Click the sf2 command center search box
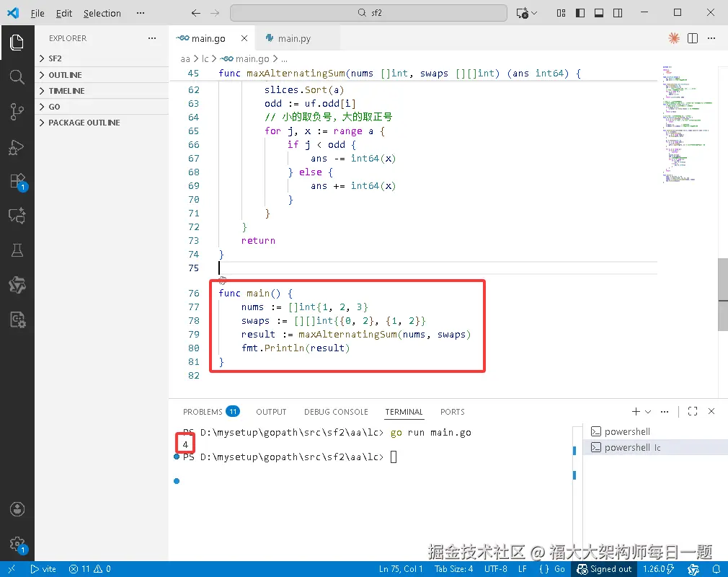The height and width of the screenshot is (577, 728). 368,13
